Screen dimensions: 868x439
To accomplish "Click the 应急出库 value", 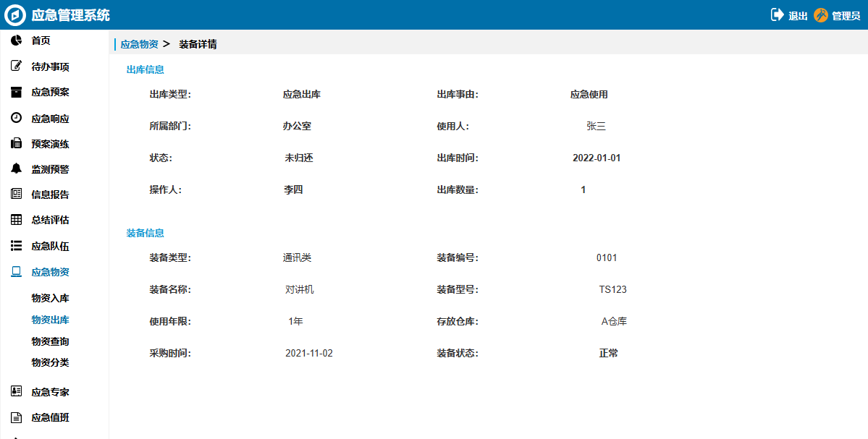I will [302, 95].
